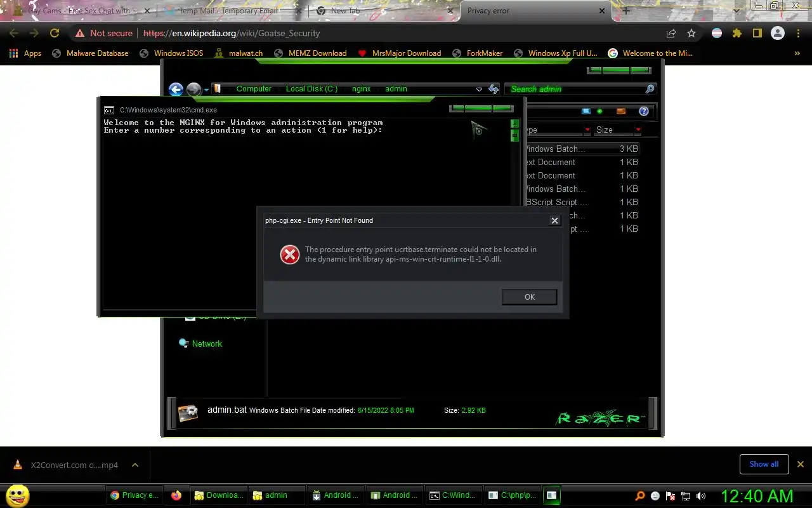
Task: Open the Chrome extensions puzzle icon
Action: (737, 33)
